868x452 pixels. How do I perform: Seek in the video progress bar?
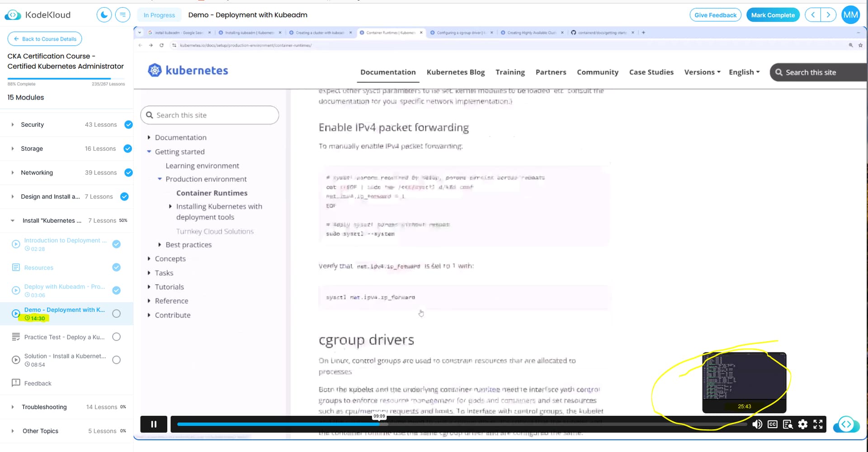(461, 424)
